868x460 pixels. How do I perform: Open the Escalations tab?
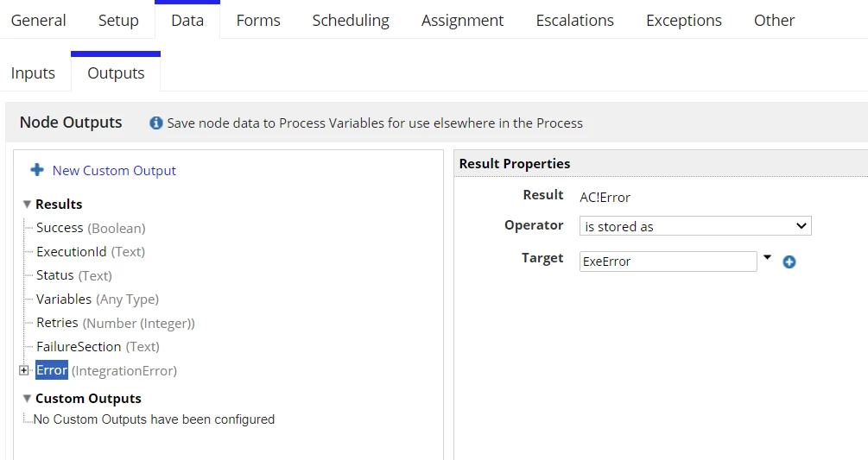(574, 21)
